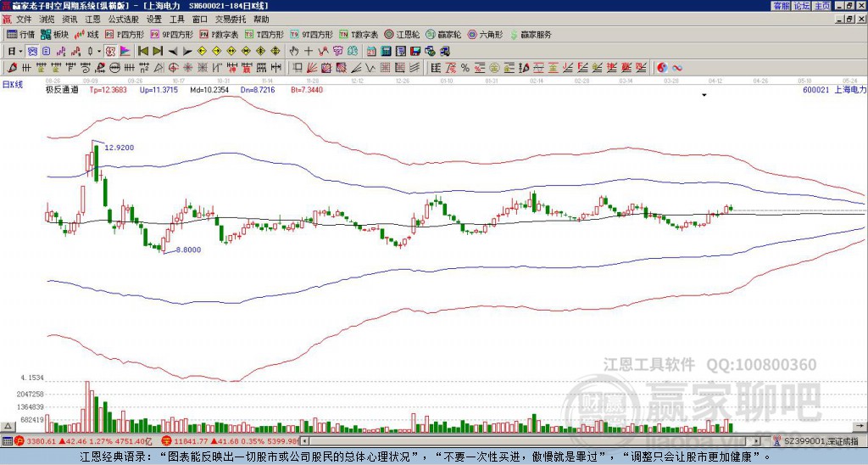Open the 资讯 menu

(x=70, y=20)
